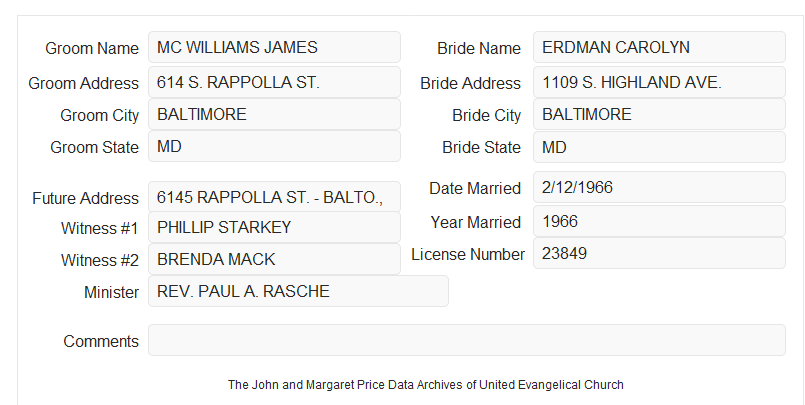This screenshot has width=805, height=405.
Task: Select the Witness #1 field
Action: click(274, 227)
